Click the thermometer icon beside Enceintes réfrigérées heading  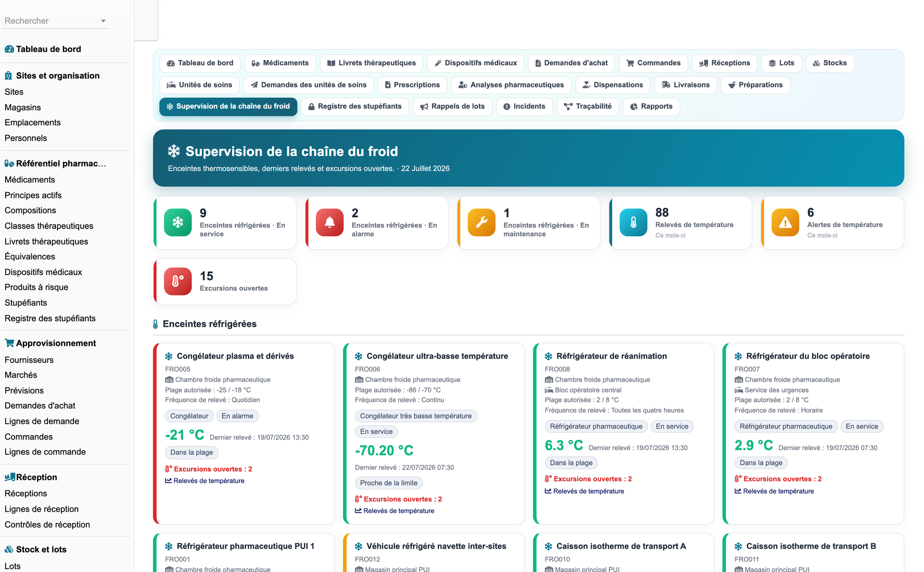click(x=155, y=324)
